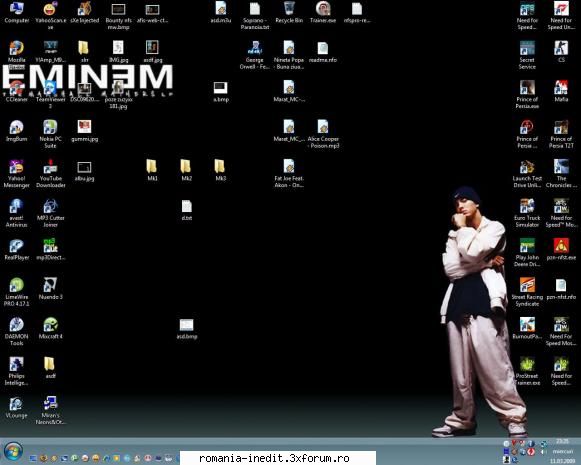The image size is (581, 465).
Task: Select the d.txt text file
Action: pos(186,210)
